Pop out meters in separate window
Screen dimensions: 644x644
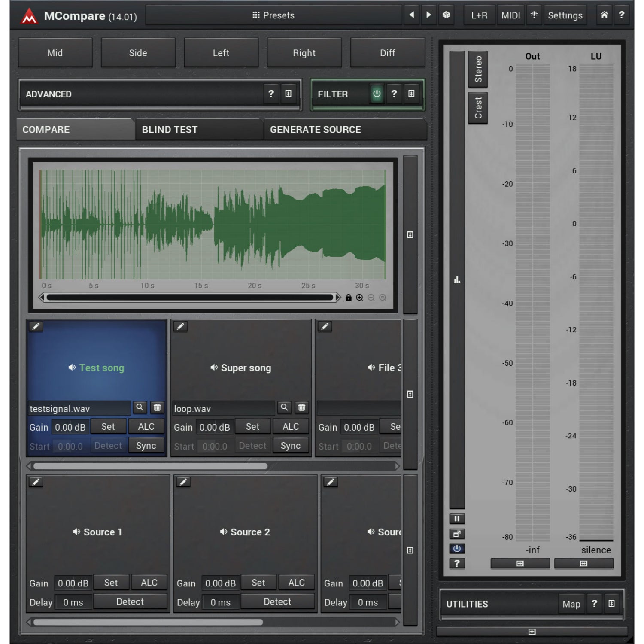click(457, 534)
